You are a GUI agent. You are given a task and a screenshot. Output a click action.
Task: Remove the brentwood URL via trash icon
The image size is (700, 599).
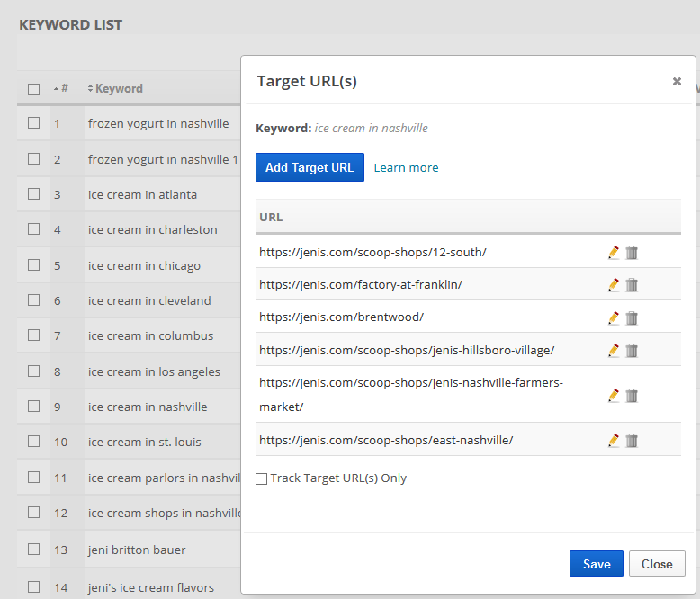pos(632,317)
